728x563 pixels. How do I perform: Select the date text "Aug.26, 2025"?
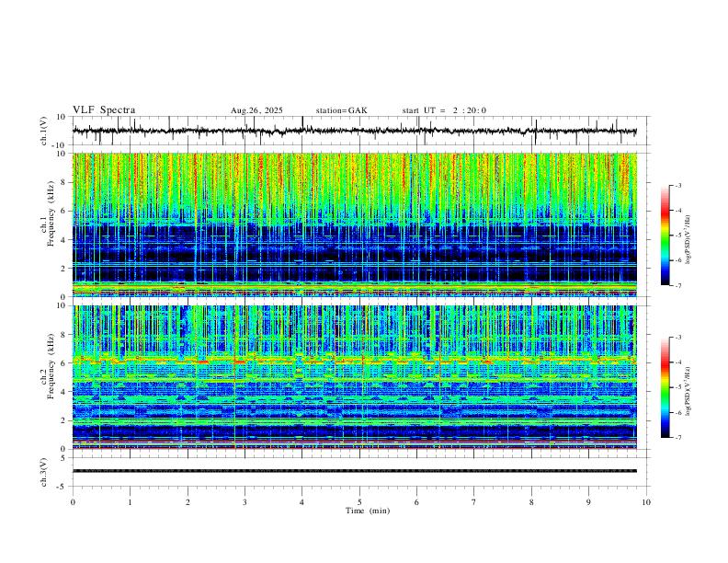coord(256,110)
